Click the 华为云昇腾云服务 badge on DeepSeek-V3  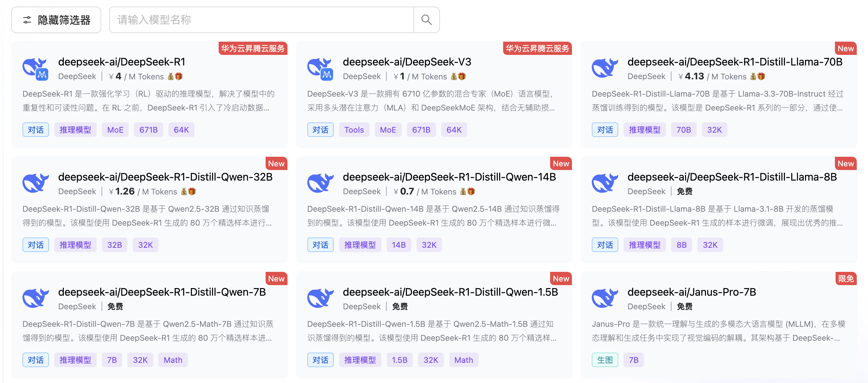[x=538, y=49]
